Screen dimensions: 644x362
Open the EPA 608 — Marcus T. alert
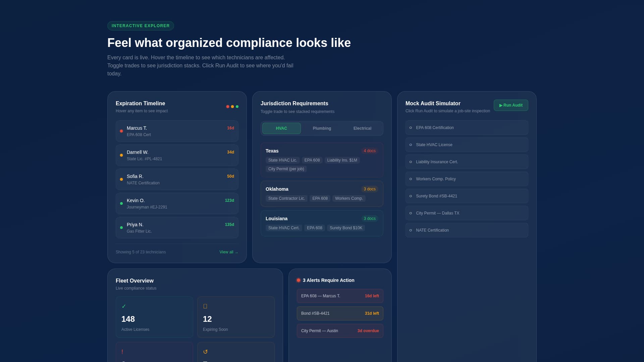pyautogui.click(x=340, y=296)
